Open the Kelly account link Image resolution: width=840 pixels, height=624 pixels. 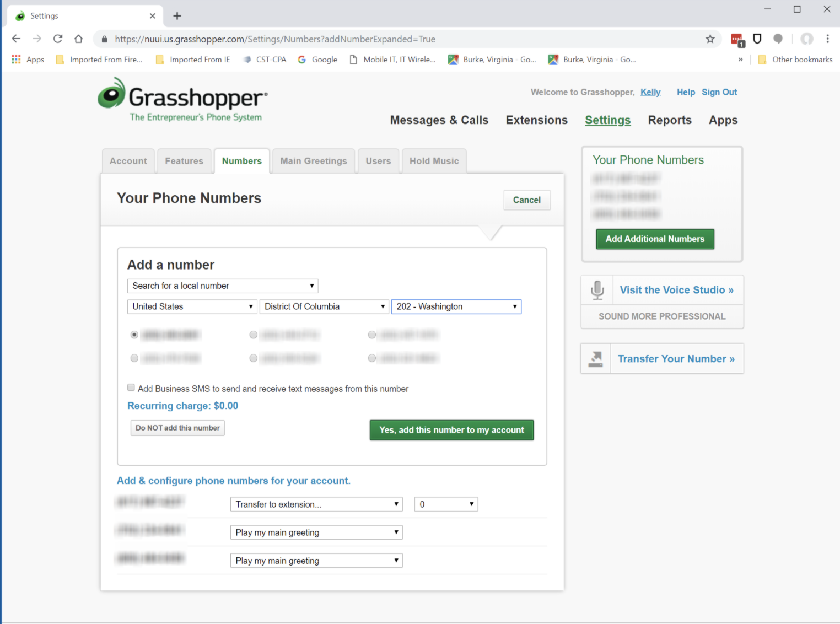pos(650,92)
